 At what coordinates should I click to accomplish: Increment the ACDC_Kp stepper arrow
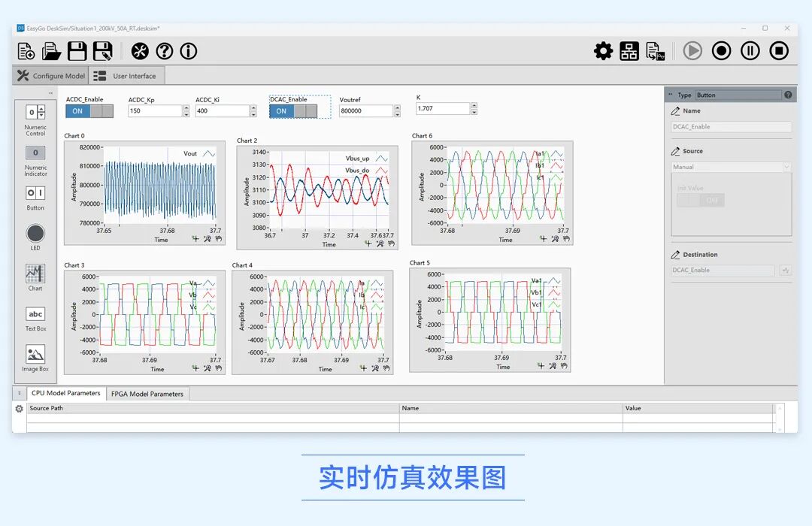(x=186, y=107)
